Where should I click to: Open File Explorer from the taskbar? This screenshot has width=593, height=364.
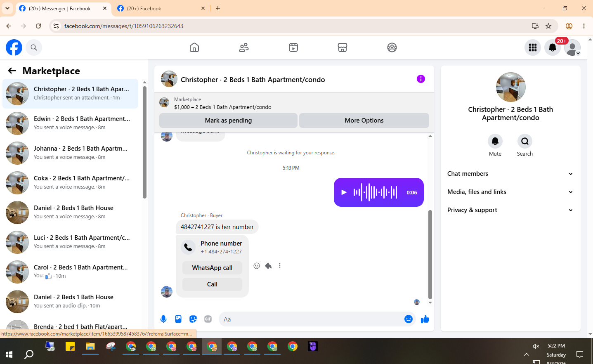(90, 347)
